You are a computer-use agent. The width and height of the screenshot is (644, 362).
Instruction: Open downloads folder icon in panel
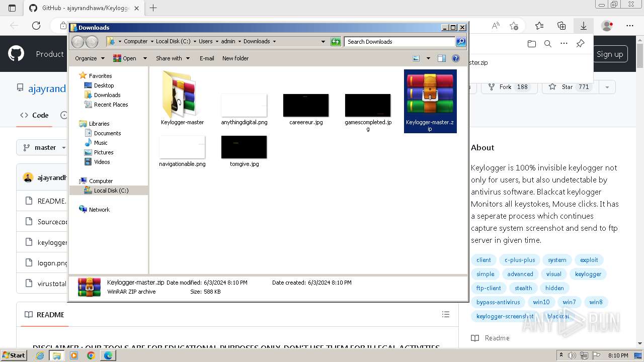coord(532,44)
